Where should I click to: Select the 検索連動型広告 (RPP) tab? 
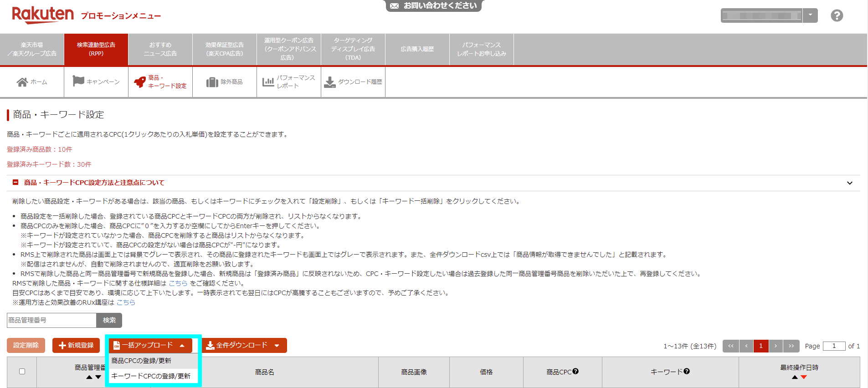tap(96, 49)
